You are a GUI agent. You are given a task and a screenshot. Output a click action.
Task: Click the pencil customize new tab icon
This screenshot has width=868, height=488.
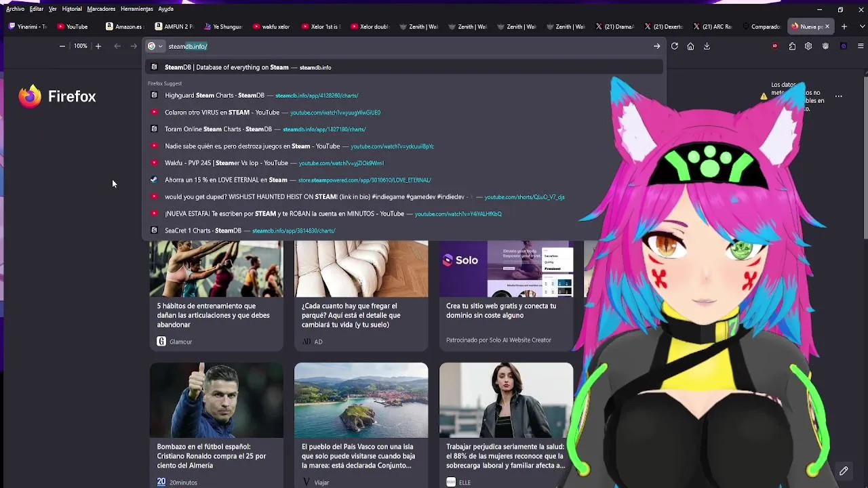(844, 471)
